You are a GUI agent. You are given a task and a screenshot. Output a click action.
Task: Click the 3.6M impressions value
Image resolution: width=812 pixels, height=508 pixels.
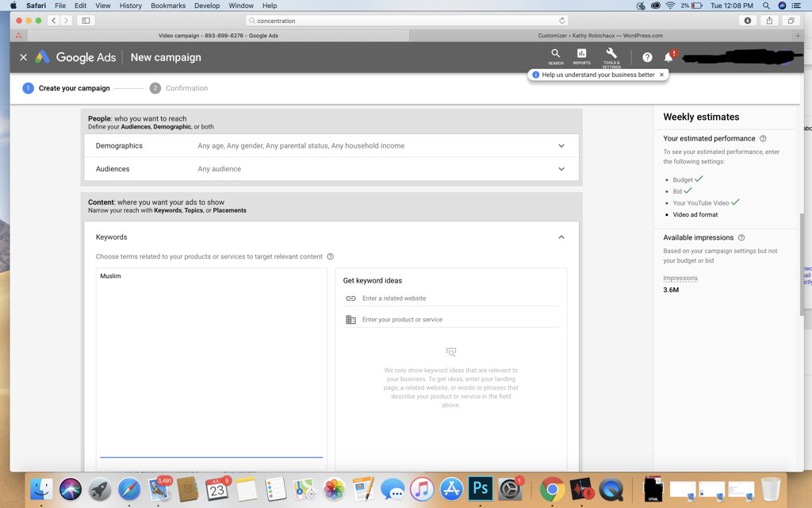tap(671, 290)
